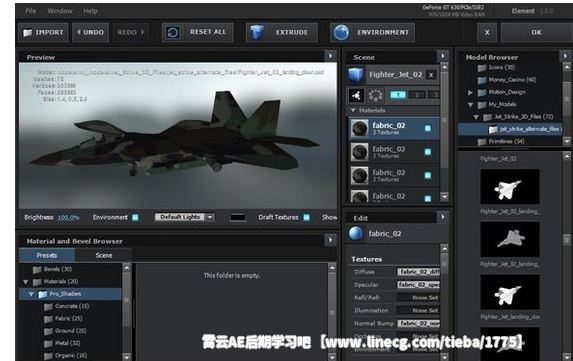Click the black background color swatch
The height and width of the screenshot is (361, 573).
click(x=238, y=217)
